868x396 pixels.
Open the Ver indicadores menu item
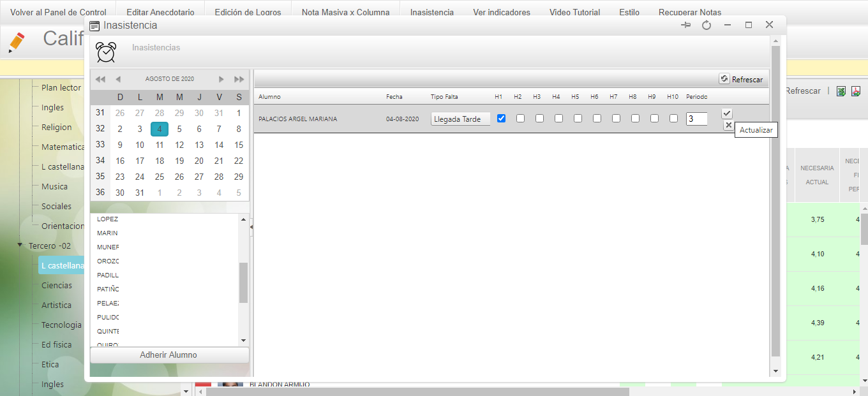501,12
